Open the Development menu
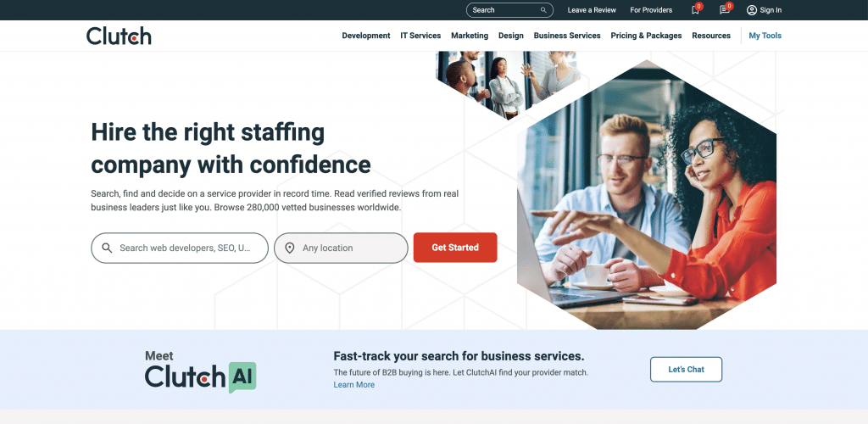 pos(366,36)
